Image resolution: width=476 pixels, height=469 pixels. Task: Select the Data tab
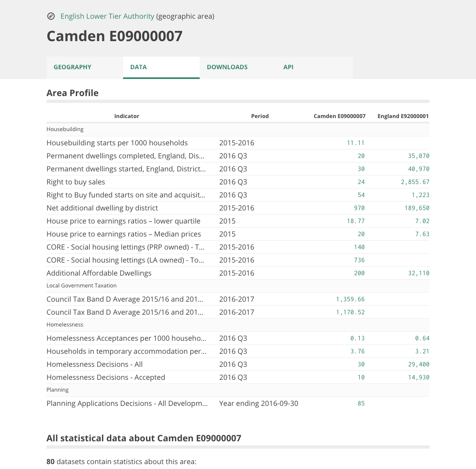161,67
